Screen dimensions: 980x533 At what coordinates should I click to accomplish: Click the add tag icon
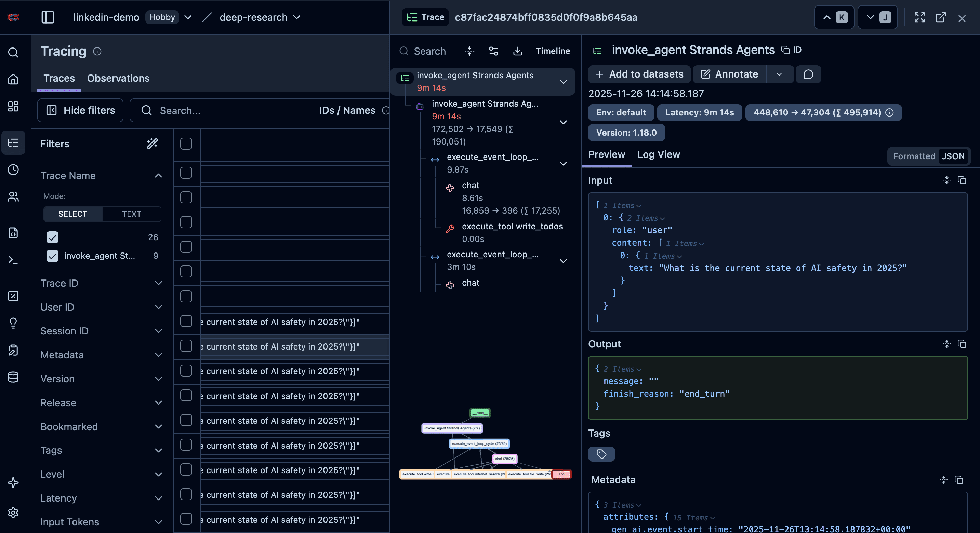[601, 454]
